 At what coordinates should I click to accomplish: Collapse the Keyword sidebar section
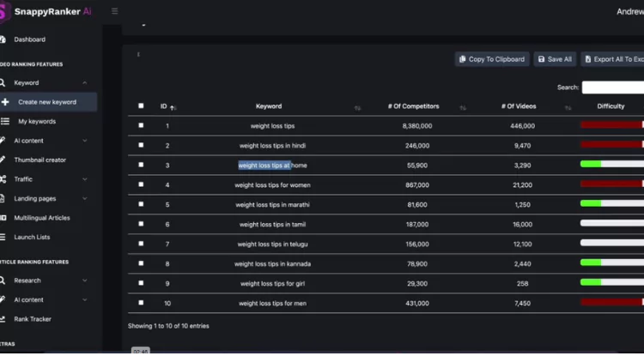coord(84,83)
